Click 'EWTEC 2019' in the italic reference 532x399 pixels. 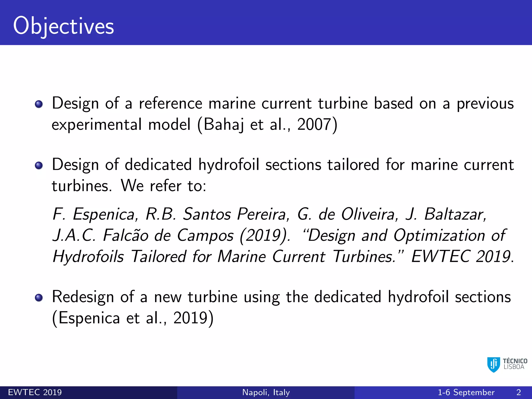click(x=461, y=257)
